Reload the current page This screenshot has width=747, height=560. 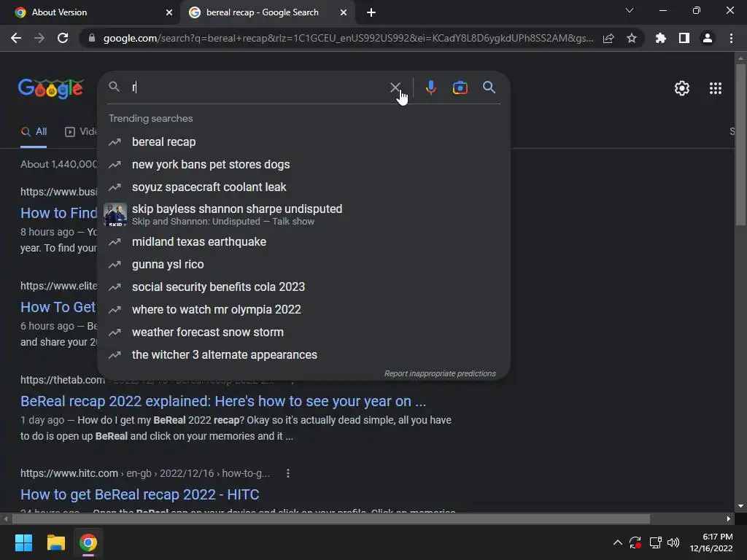point(63,38)
